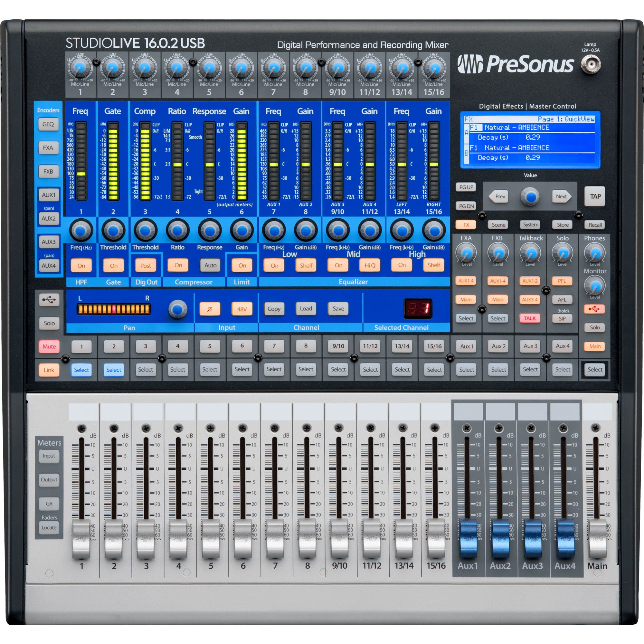The height and width of the screenshot is (644, 644).
Task: Open the FXA encoder view
Action: click(49, 148)
